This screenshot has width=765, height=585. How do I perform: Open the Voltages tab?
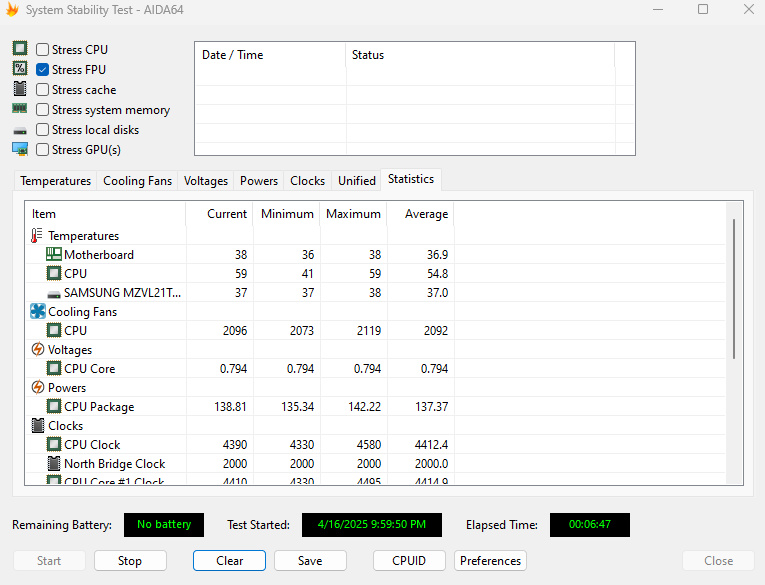coord(206,181)
